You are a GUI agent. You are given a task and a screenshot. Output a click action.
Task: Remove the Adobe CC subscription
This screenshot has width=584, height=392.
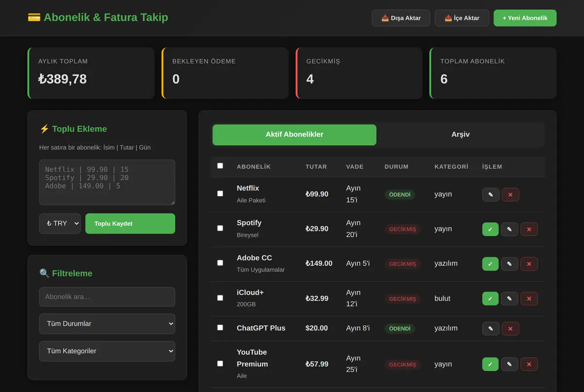529,264
